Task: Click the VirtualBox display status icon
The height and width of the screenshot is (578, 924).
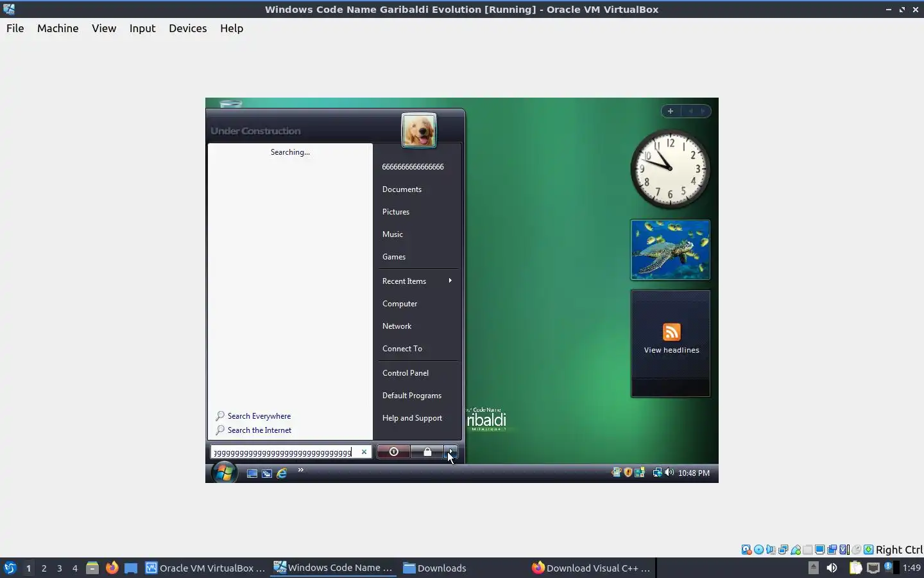Action: coord(819,550)
